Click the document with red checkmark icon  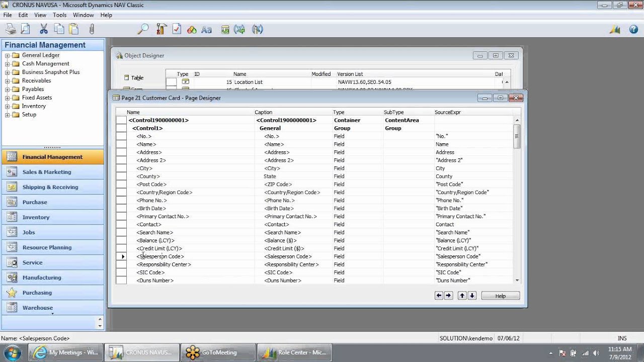pyautogui.click(x=177, y=29)
